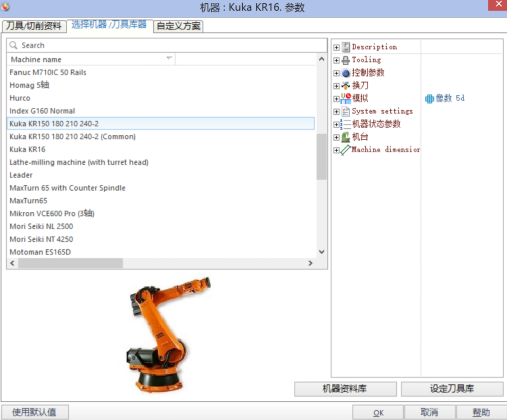The width and height of the screenshot is (508, 420).
Task: Click the search magnifier icon
Action: click(13, 45)
